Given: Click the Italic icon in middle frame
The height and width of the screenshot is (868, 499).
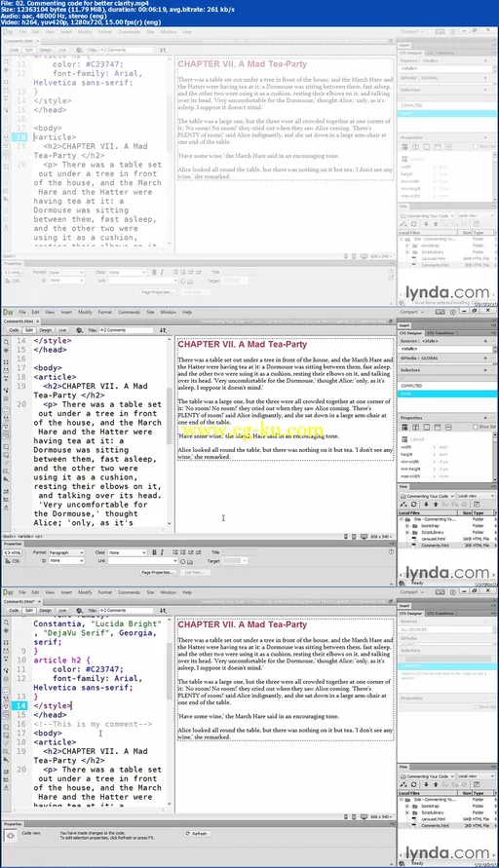Looking at the screenshot, I should coord(162,552).
